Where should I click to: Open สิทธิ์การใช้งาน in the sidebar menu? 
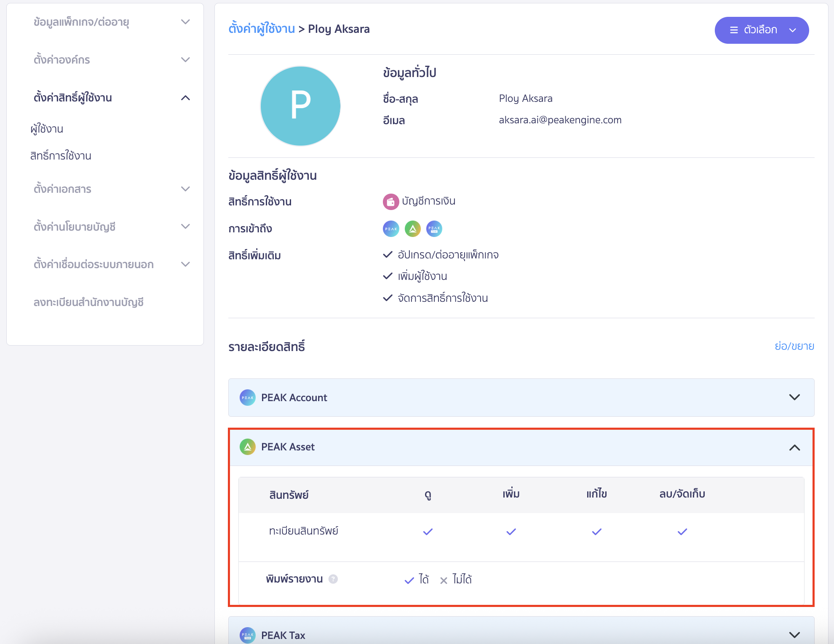pyautogui.click(x=61, y=156)
